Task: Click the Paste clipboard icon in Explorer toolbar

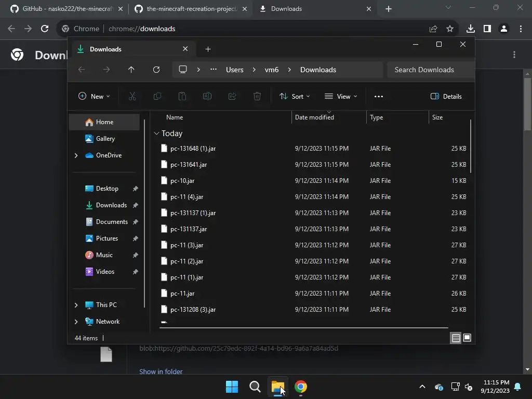Action: [182, 96]
